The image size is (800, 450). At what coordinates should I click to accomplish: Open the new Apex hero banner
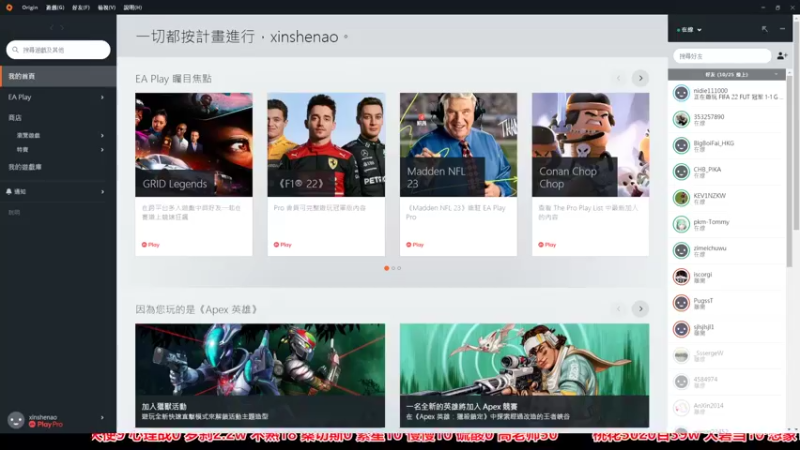click(x=524, y=375)
